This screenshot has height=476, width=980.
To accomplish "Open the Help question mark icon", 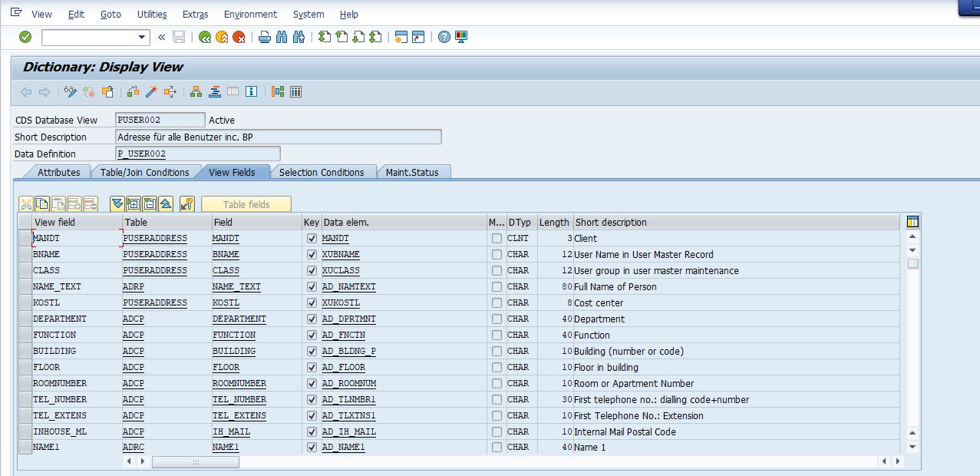I will (x=444, y=37).
